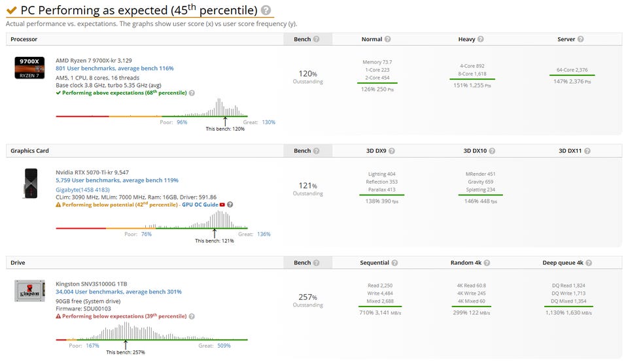The image size is (628, 364).
Task: Open 34,004 User benchmarks link for Kingston
Action: click(118, 291)
